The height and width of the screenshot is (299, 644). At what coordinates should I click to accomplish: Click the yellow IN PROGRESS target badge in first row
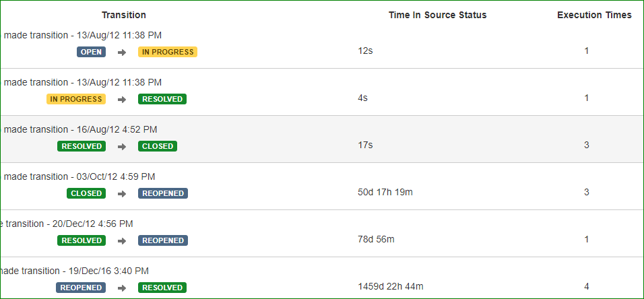168,52
